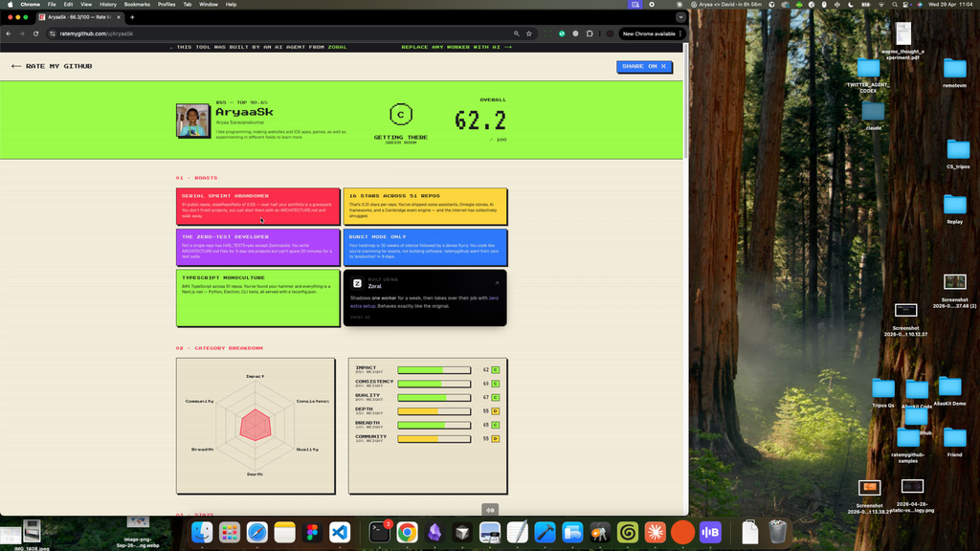Image resolution: width=980 pixels, height=551 pixels.
Task: Open the Zoral ad card arrow icon
Action: point(497,283)
